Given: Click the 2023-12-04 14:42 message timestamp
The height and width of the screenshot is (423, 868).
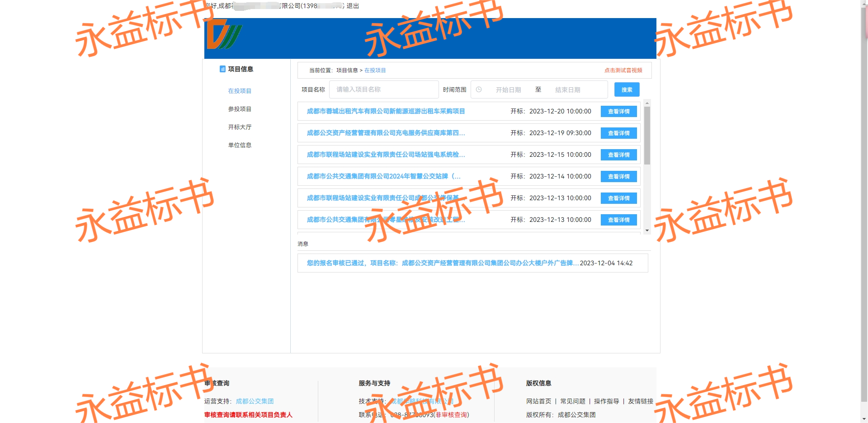Looking at the screenshot, I should click(606, 263).
